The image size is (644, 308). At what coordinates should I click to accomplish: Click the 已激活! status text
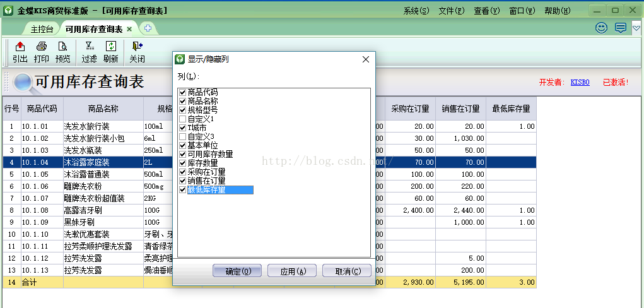pos(616,82)
